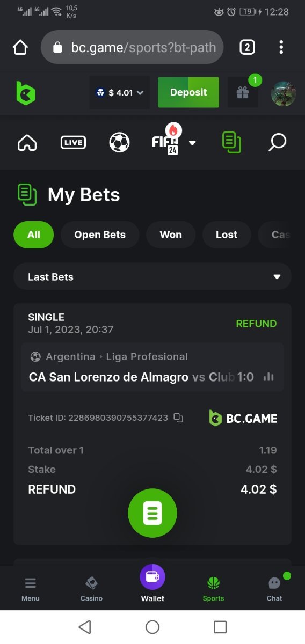Expand the FIFA 24 dropdown arrow

coord(192,143)
